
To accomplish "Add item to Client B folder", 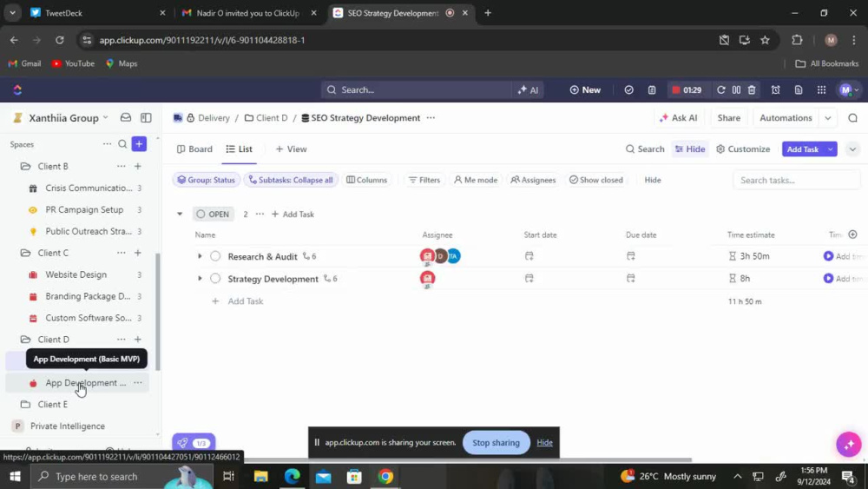I will tap(138, 166).
